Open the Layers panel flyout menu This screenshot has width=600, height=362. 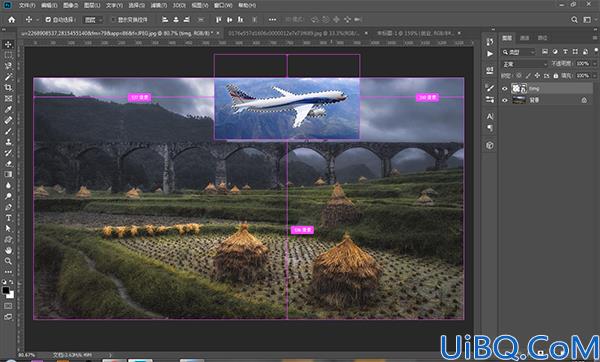[x=595, y=38]
